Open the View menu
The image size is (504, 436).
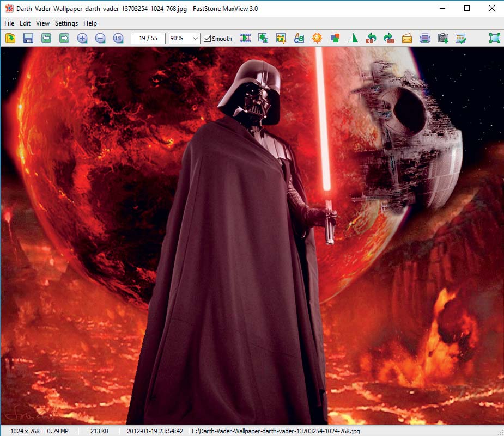[x=42, y=23]
